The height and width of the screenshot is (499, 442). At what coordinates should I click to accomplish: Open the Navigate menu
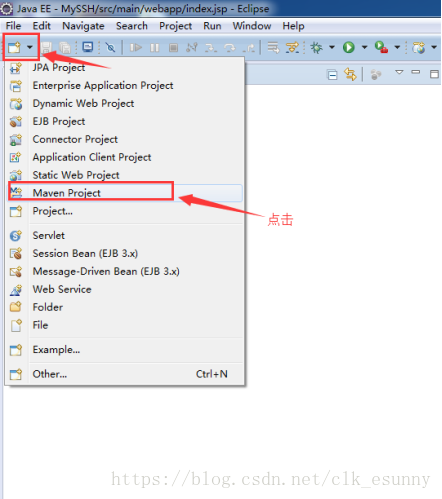click(x=83, y=26)
